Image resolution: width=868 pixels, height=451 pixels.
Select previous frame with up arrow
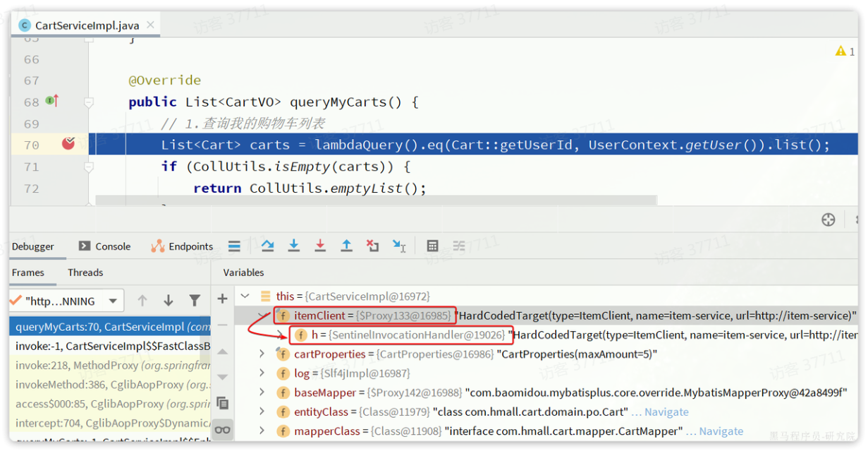coord(142,301)
